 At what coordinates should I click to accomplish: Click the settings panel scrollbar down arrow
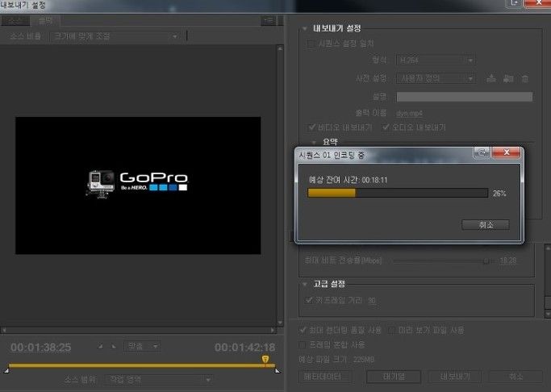pos(548,313)
